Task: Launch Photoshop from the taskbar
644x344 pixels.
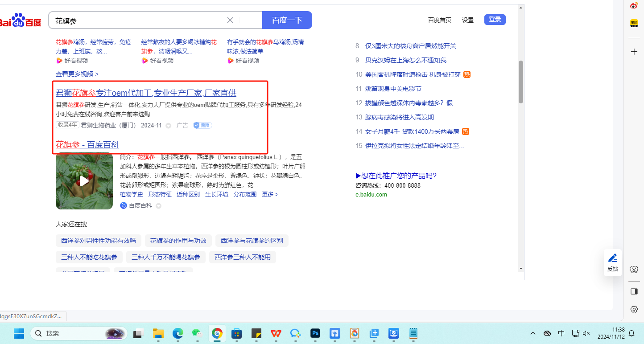Action: [315, 333]
